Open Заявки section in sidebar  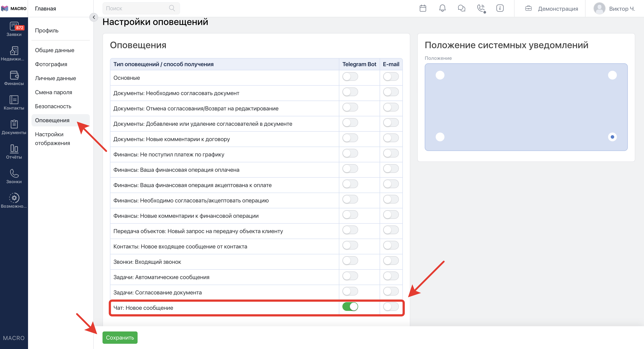click(x=14, y=30)
